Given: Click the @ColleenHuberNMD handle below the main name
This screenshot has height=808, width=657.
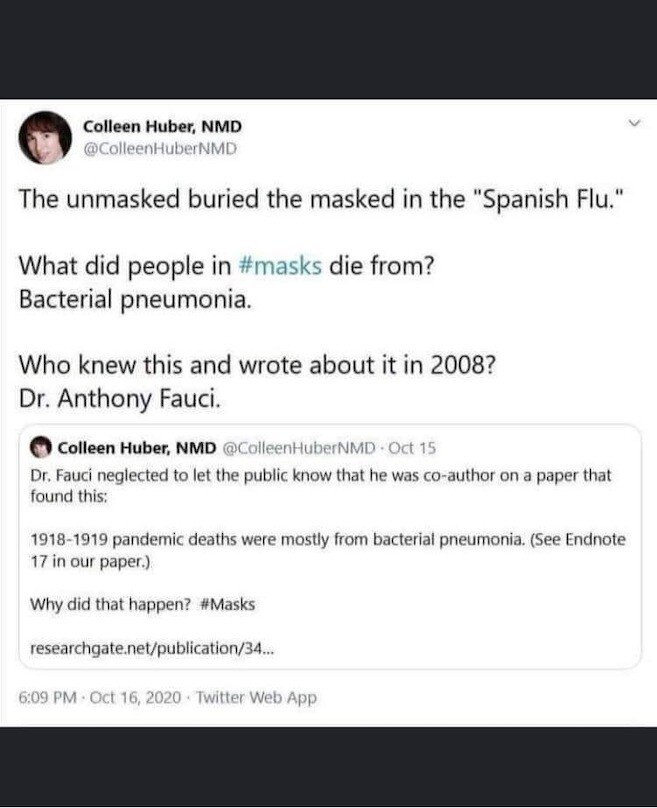Looking at the screenshot, I should 159,149.
